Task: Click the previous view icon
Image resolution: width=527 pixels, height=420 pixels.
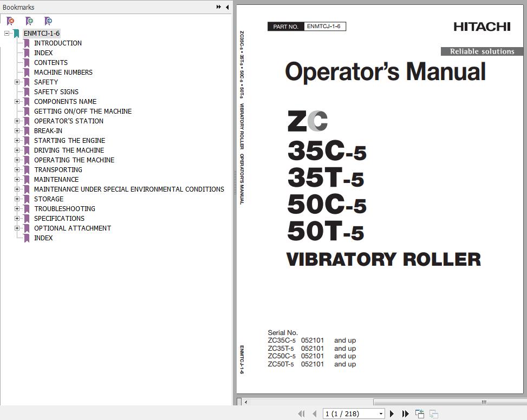Action: pyautogui.click(x=420, y=414)
